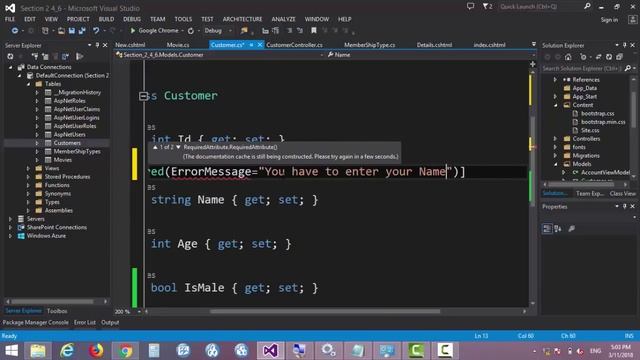Viewport: 640px width, 360px height.
Task: Click the Open File folder toolbar icon
Action: pyautogui.click(x=61, y=31)
